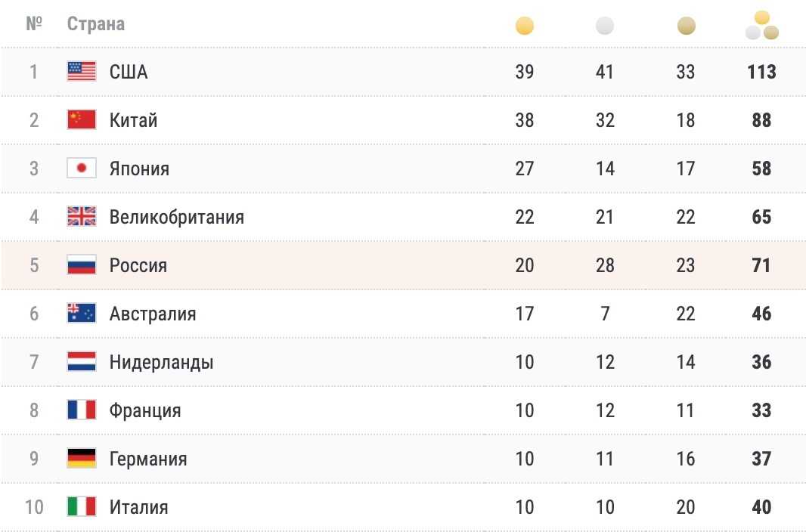This screenshot has width=806, height=532.
Task: Click the bronze medal column icon
Action: 686,26
